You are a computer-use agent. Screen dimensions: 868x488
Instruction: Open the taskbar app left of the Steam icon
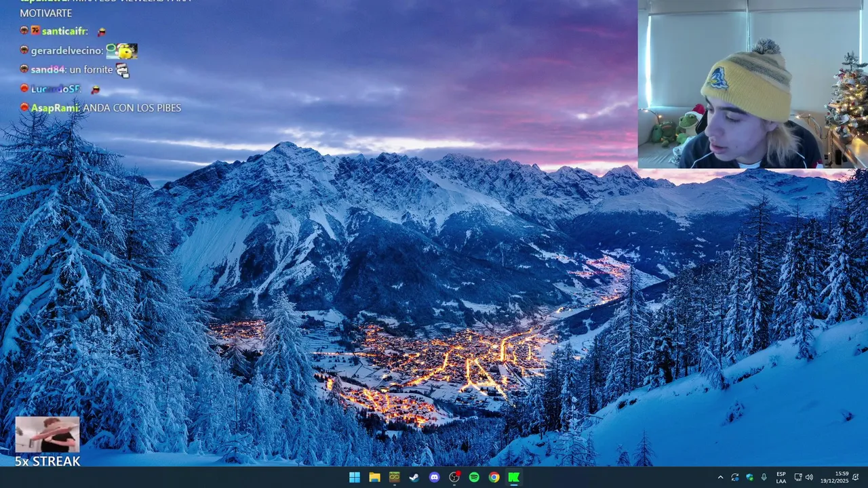point(395,477)
